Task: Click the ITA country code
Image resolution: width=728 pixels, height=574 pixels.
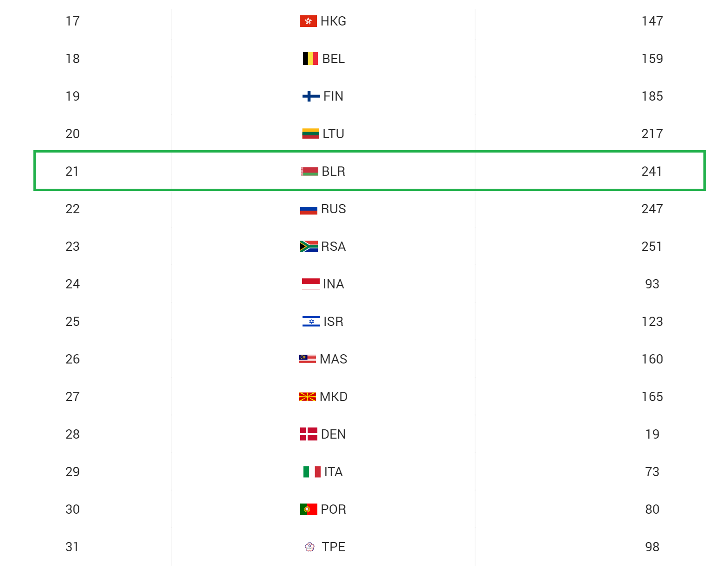Action: pos(333,472)
